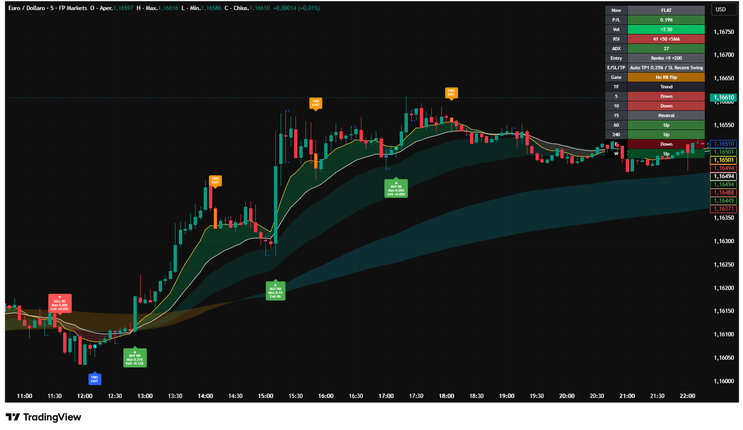
Task: Click the FLAT status cell
Action: pos(666,10)
